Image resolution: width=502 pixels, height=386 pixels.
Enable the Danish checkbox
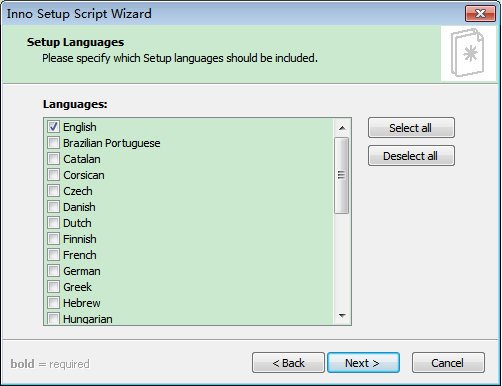coord(53,207)
